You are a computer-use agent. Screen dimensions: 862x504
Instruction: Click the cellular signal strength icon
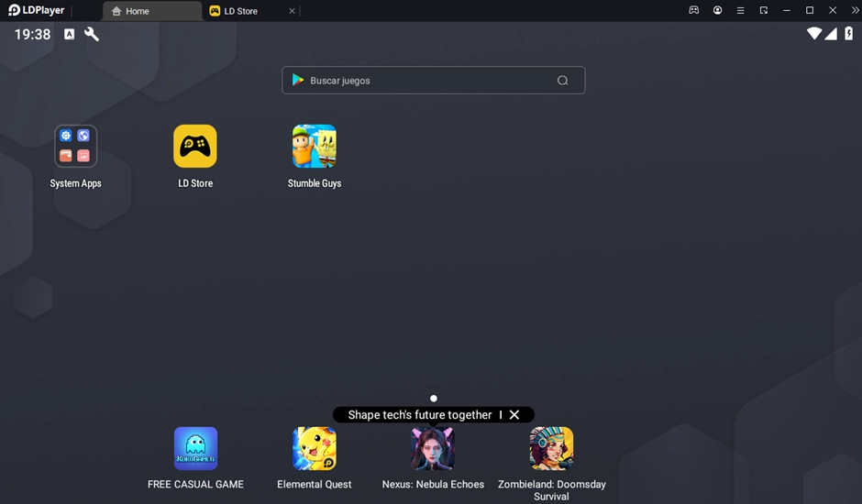click(831, 34)
